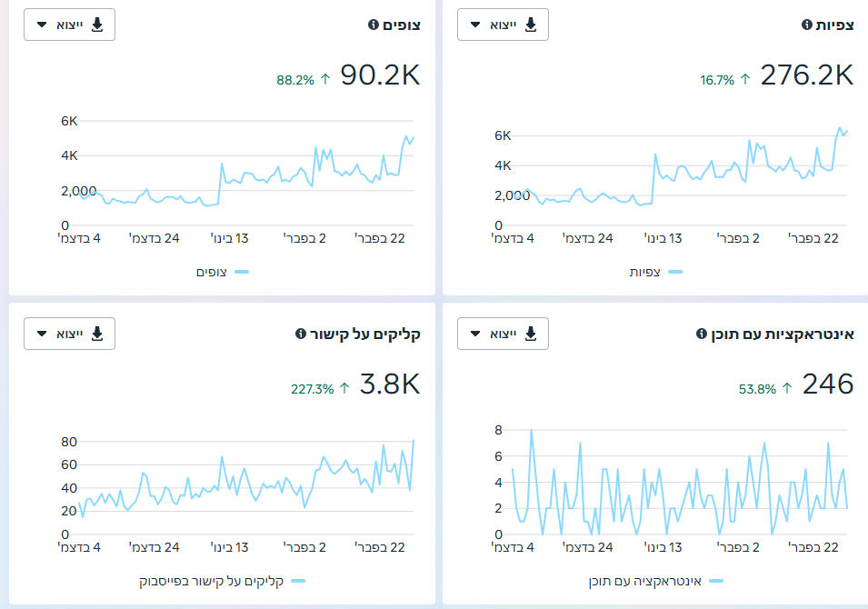
Task: Toggle the צופים legend series under the chart
Action: click(223, 272)
